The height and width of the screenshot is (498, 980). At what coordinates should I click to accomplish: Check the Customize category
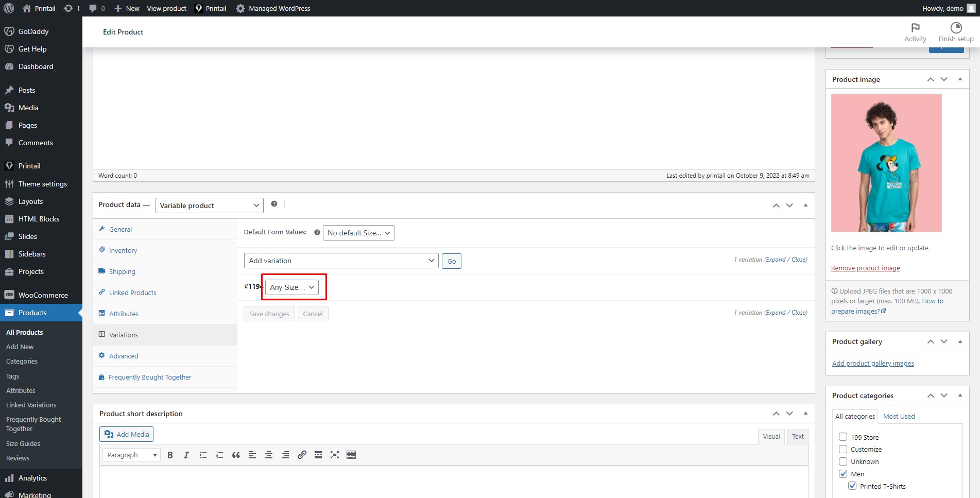843,449
